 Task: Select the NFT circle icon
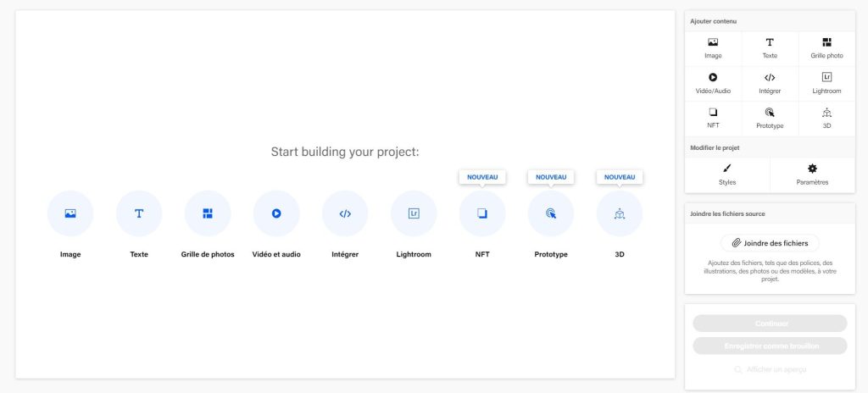(482, 213)
